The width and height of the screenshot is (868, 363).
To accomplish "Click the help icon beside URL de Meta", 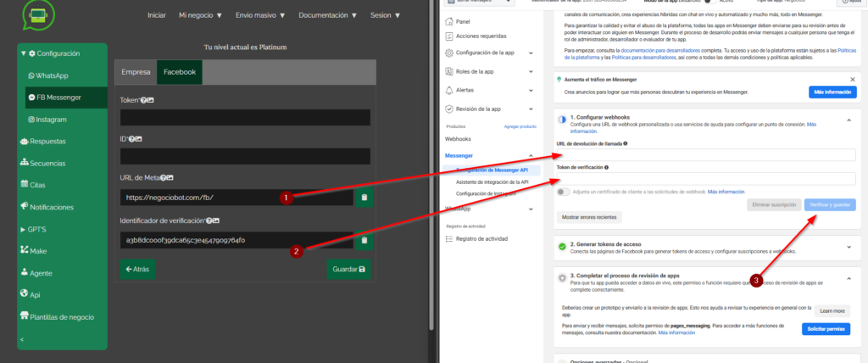I will coord(164,177).
